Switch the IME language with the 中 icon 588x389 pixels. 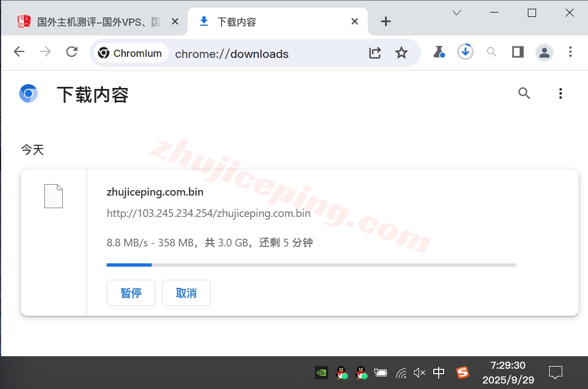click(x=439, y=372)
